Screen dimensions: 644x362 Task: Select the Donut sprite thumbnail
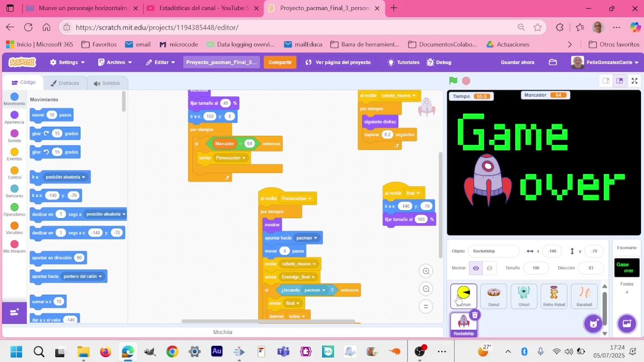[x=494, y=296]
